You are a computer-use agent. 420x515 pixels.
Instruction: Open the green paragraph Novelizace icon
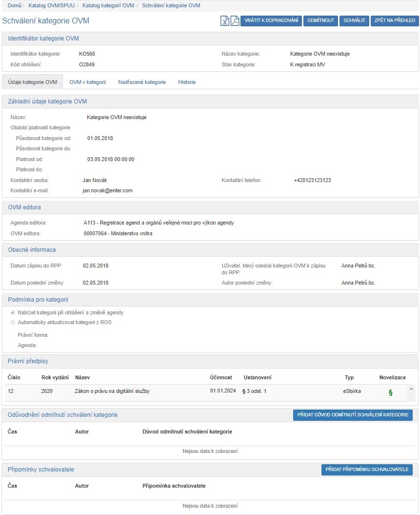(390, 392)
